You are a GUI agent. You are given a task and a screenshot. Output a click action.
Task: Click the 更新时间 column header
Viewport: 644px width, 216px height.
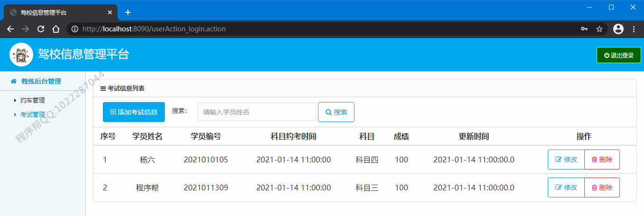click(474, 137)
